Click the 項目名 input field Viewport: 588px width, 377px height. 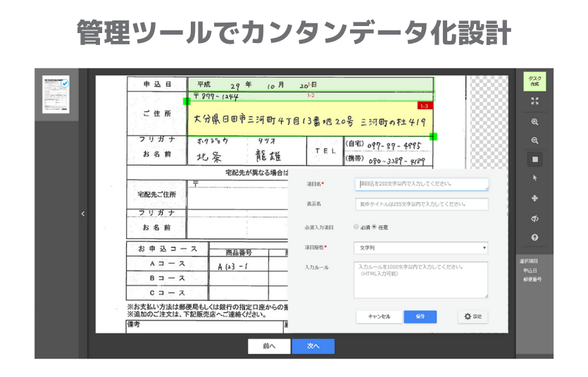pyautogui.click(x=421, y=184)
